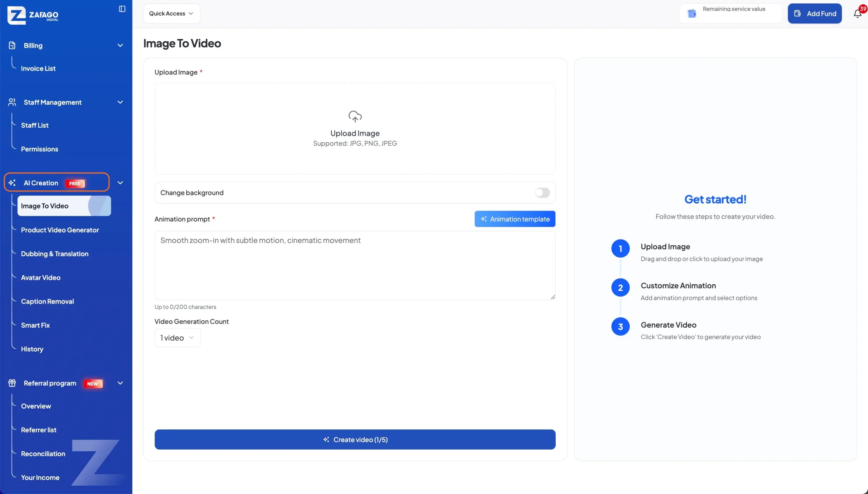The image size is (868, 494).
Task: Open Product Video Generator
Action: pos(60,230)
